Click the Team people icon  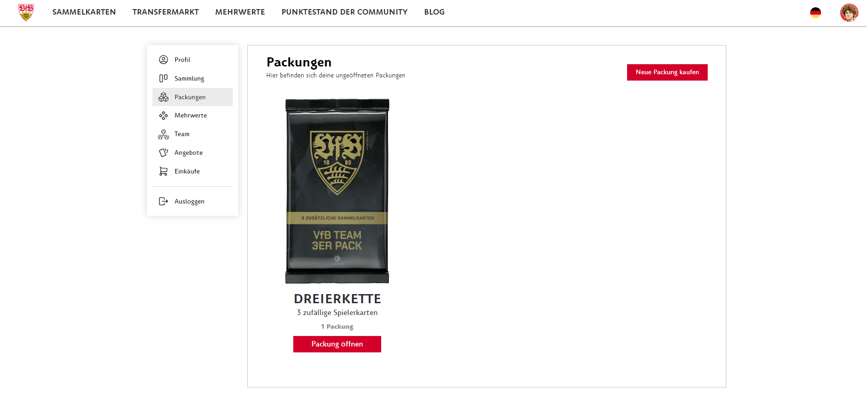[x=163, y=134]
